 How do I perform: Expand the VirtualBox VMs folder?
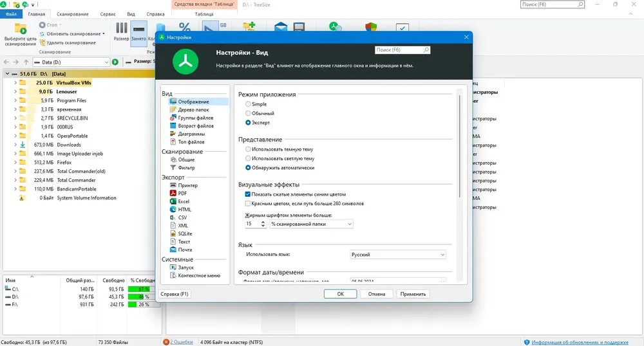15,83
